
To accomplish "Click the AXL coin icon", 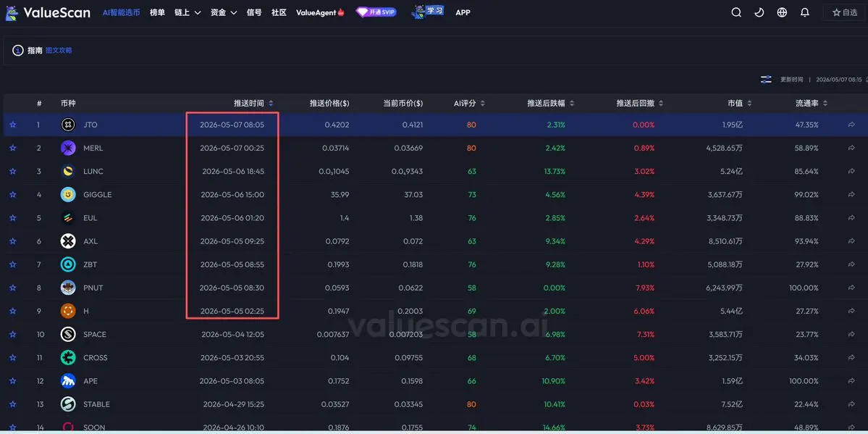I will click(68, 241).
